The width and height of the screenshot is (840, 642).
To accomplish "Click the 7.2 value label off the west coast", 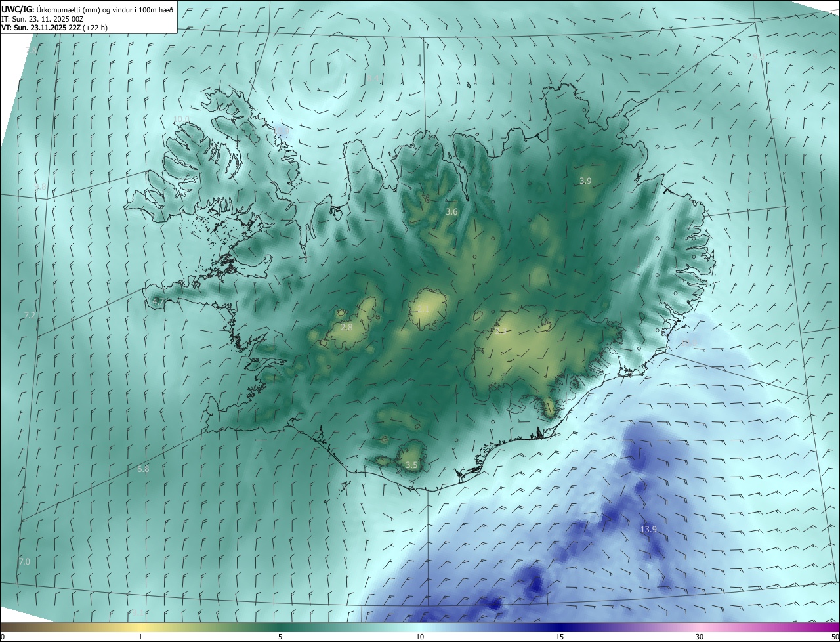I will 30,316.
